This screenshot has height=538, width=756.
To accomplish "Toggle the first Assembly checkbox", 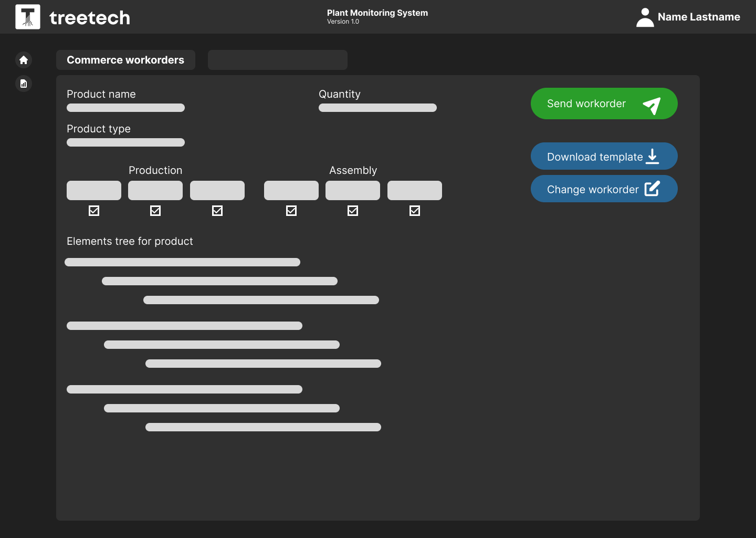I will [x=291, y=211].
